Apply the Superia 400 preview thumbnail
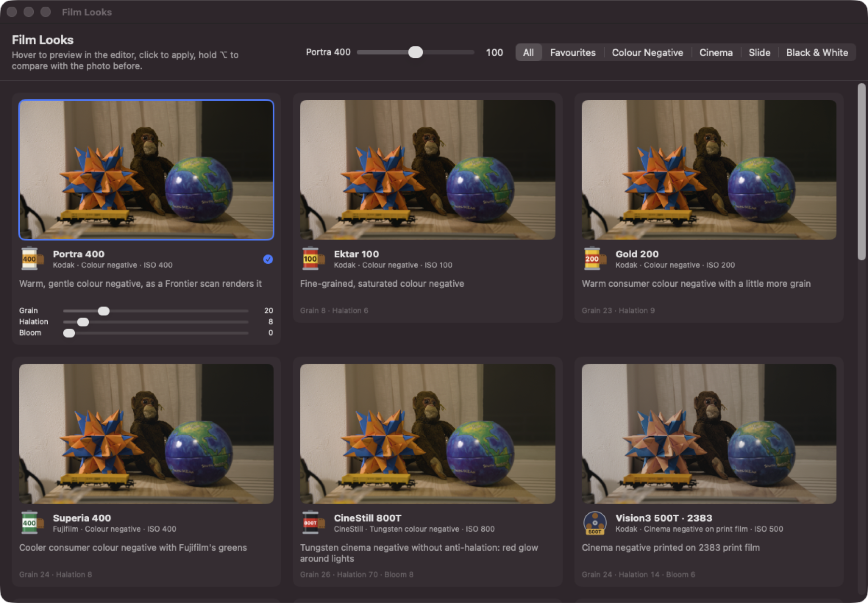The width and height of the screenshot is (868, 603). coord(146,434)
